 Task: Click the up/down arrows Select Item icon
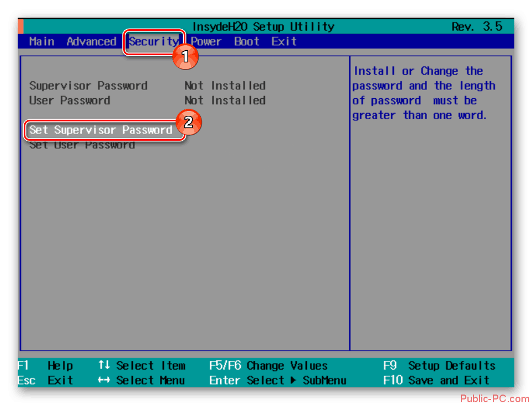(104, 366)
